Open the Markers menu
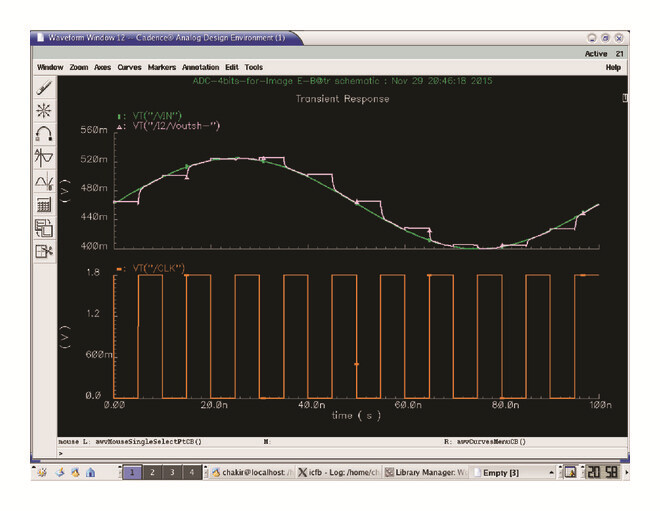Image resolution: width=660 pixels, height=511 pixels. point(162,67)
